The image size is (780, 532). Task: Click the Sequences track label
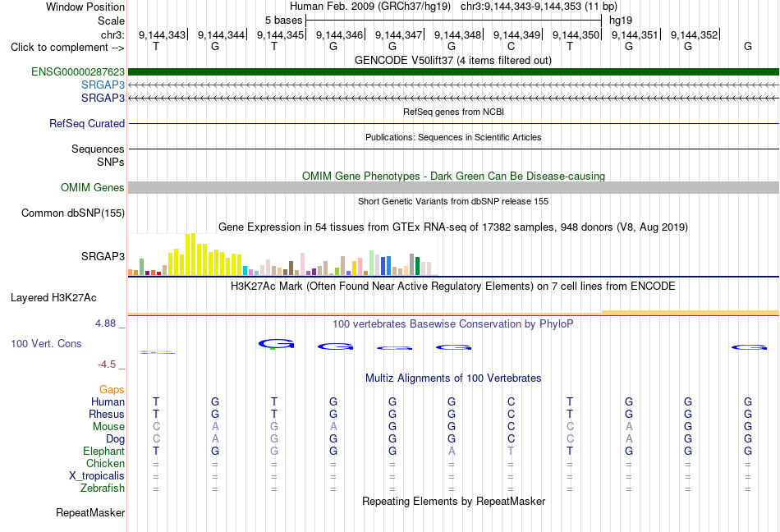point(98,149)
